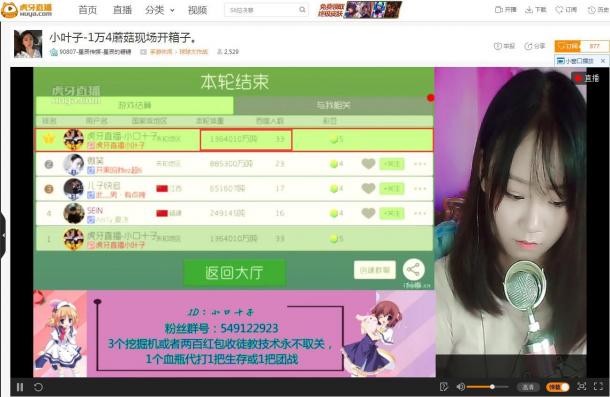Adjust the player volume slider

pyautogui.click(x=487, y=387)
